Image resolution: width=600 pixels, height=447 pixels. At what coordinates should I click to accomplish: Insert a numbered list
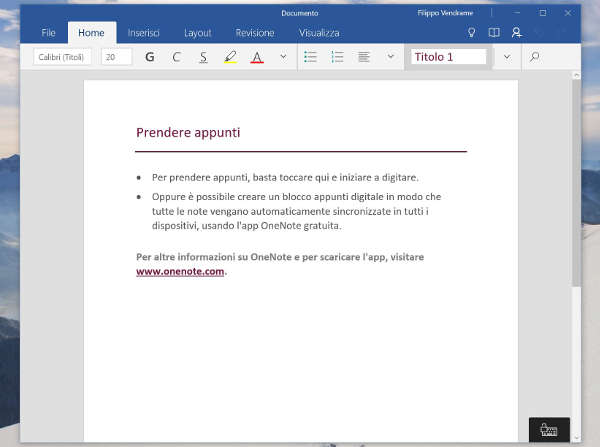tap(337, 57)
